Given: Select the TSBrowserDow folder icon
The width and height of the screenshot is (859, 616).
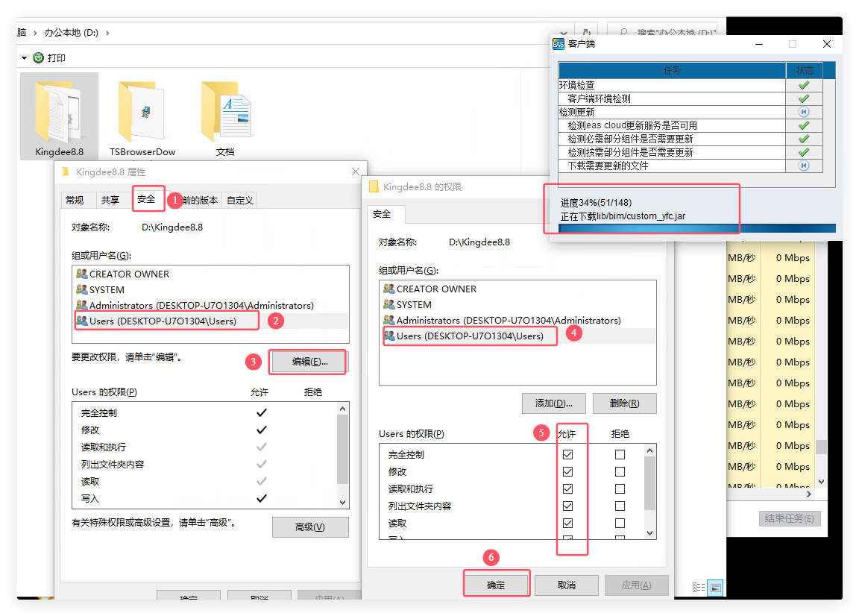Looking at the screenshot, I should tap(142, 111).
